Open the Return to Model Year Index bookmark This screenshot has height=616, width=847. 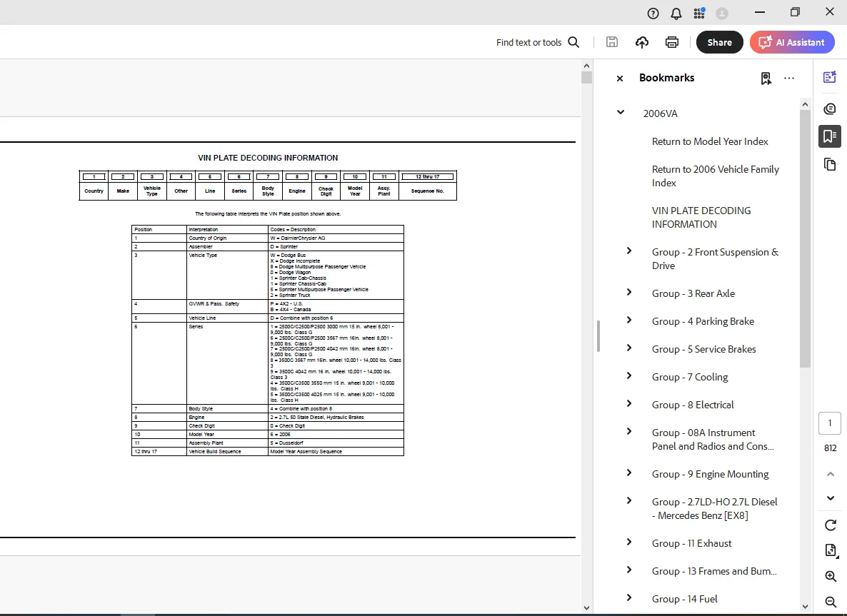(710, 141)
